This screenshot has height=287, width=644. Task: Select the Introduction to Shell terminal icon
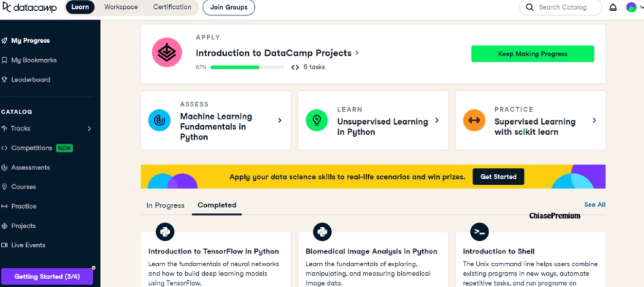[x=480, y=232]
